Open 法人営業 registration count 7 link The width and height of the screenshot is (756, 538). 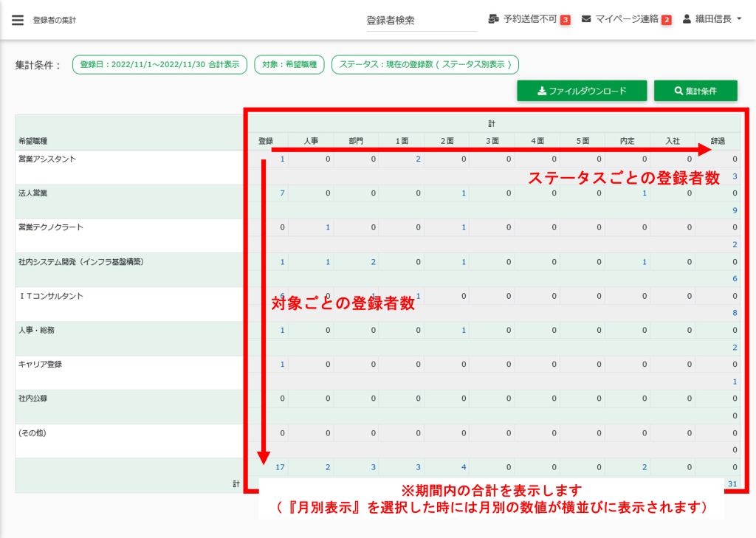(282, 193)
